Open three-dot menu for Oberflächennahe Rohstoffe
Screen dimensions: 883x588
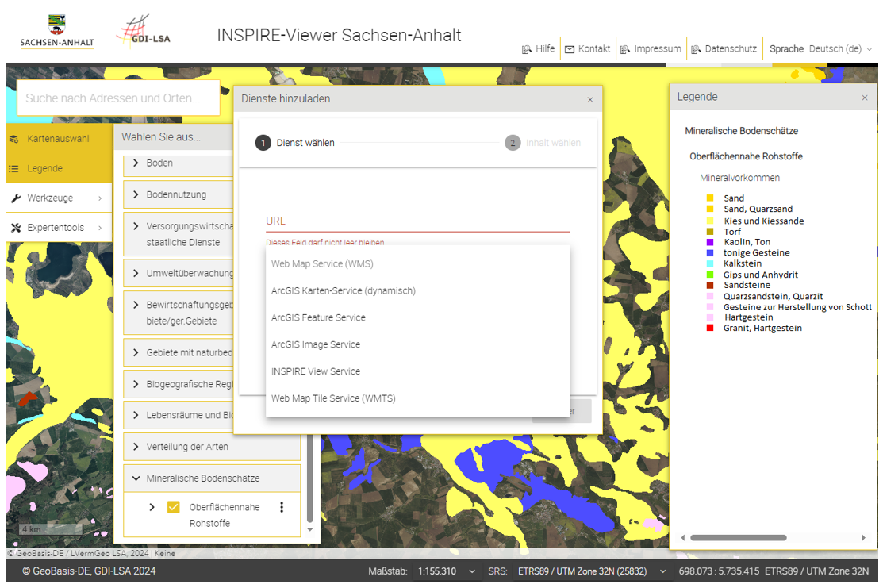pyautogui.click(x=281, y=507)
